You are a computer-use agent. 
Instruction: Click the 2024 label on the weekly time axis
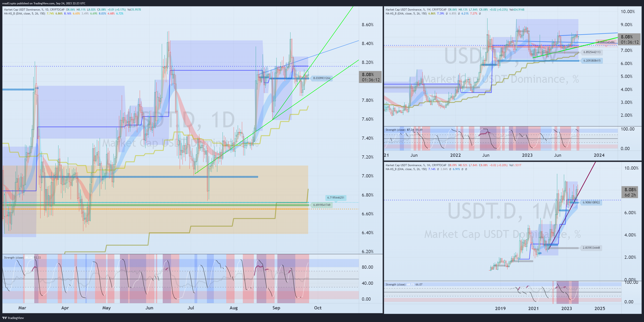(x=599, y=155)
